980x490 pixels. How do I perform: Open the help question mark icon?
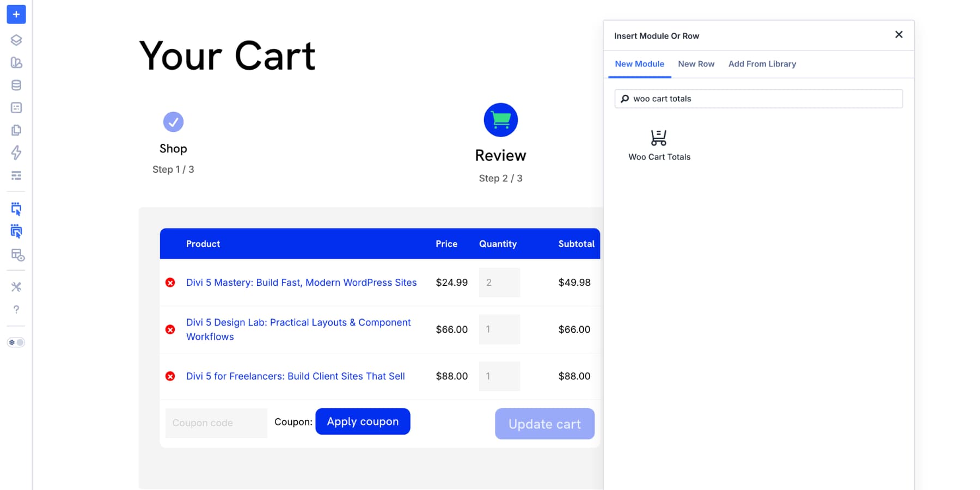click(16, 309)
